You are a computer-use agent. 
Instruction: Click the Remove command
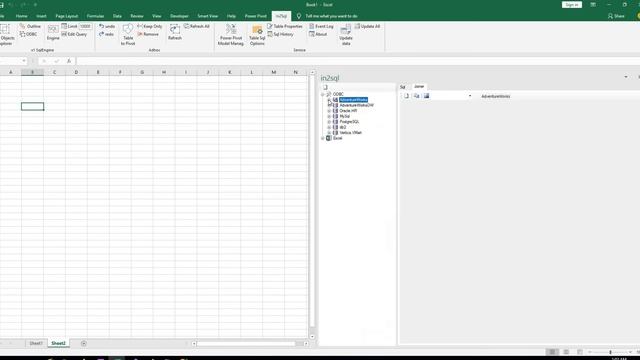tap(148, 34)
